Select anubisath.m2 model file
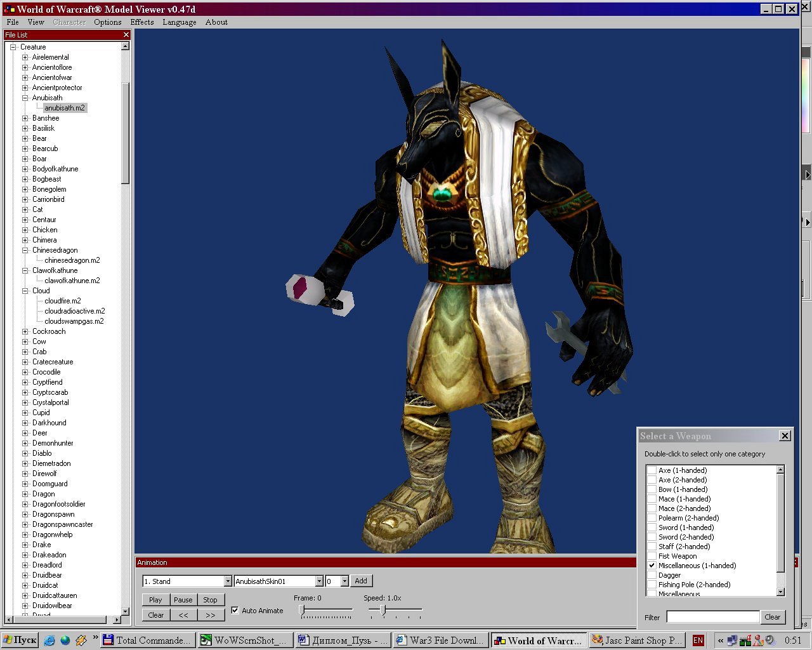The width and height of the screenshot is (812, 650). tap(65, 108)
